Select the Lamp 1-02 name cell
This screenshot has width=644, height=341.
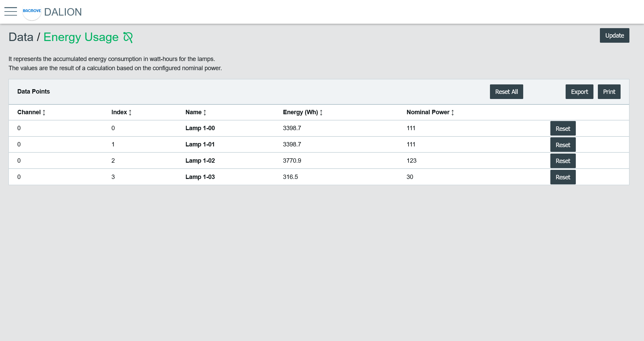point(200,161)
